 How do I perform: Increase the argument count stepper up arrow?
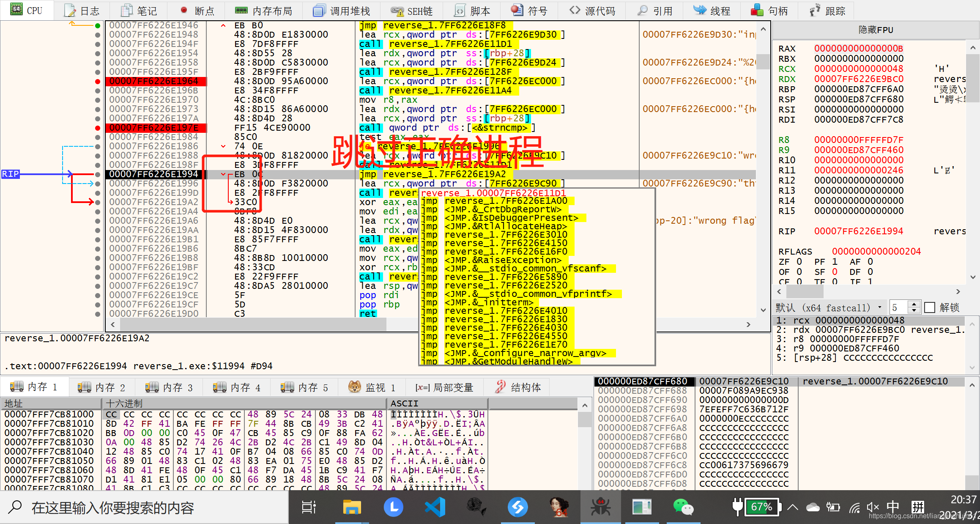point(914,304)
